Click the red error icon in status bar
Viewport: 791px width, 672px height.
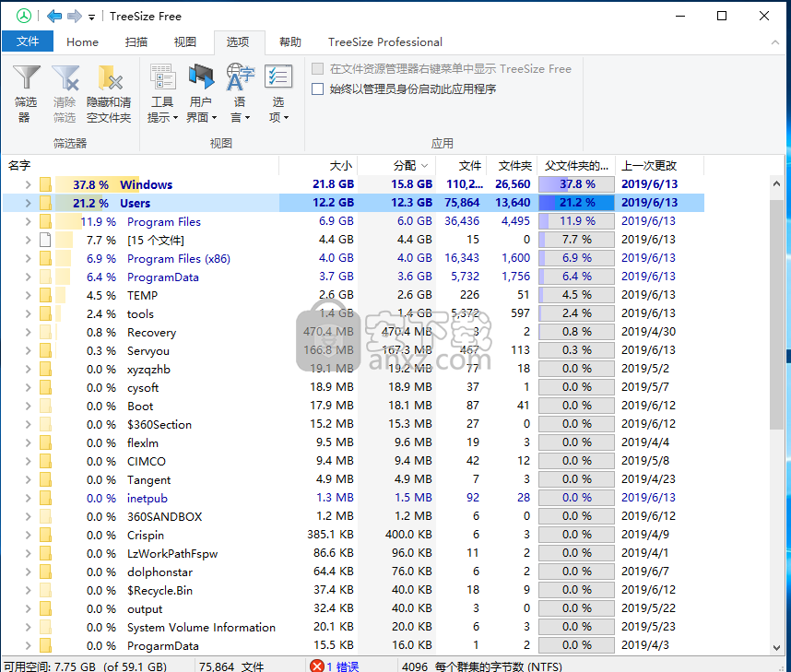pyautogui.click(x=317, y=666)
